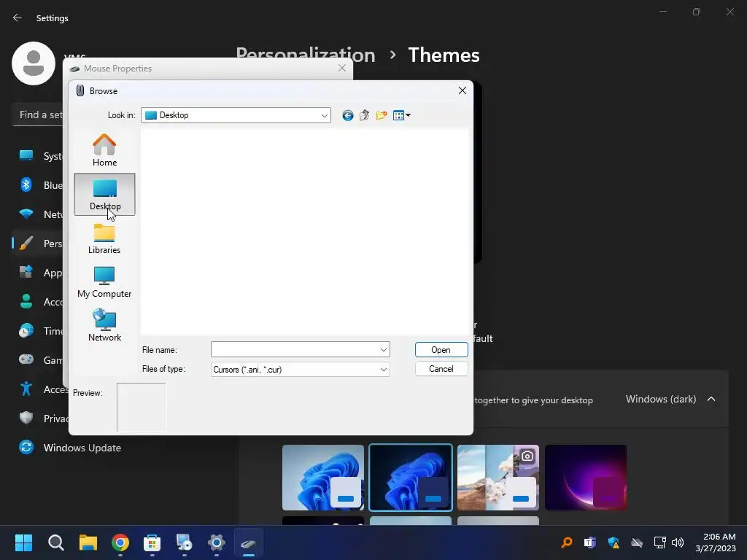Click the Accessibility icon in Settings sidebar
Image resolution: width=747 pixels, height=560 pixels.
click(26, 389)
